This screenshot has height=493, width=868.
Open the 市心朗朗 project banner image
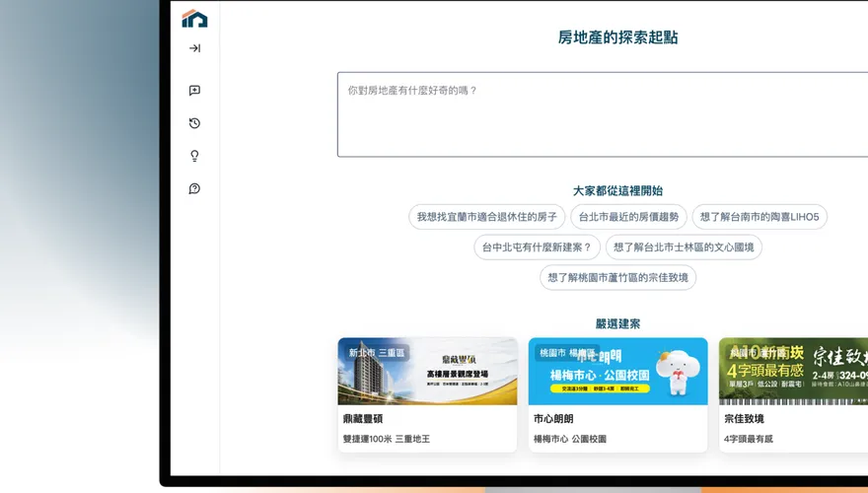tap(617, 372)
